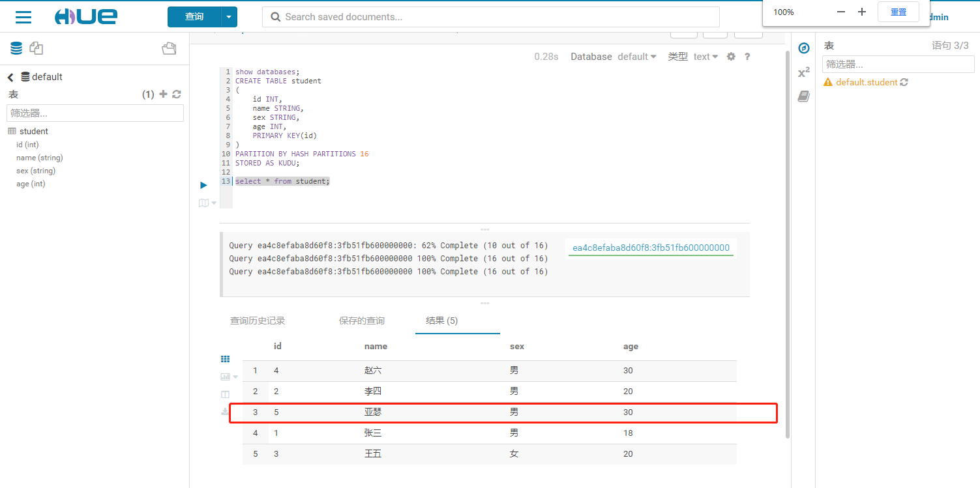Open the 类型 text dropdown

pyautogui.click(x=705, y=57)
